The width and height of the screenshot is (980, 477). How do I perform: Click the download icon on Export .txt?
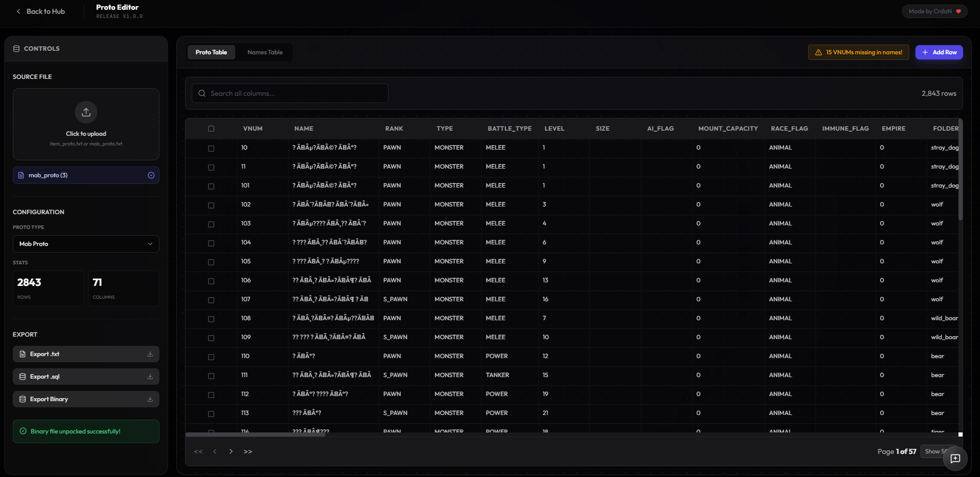coord(150,354)
